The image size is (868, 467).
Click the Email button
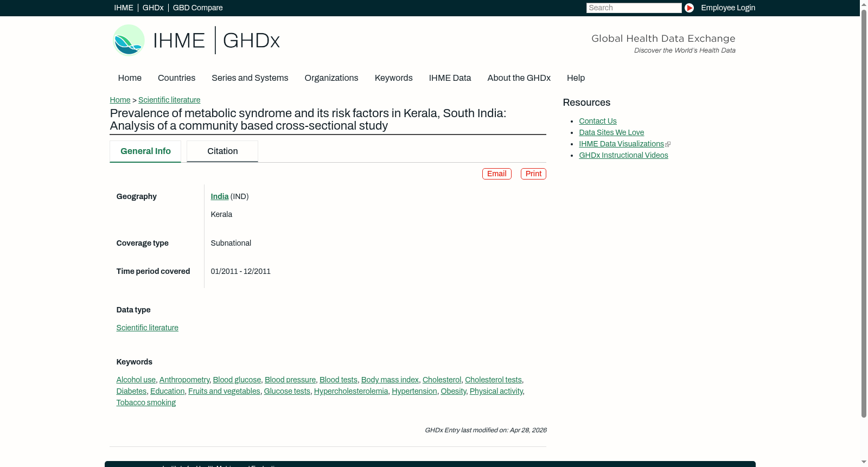point(497,174)
